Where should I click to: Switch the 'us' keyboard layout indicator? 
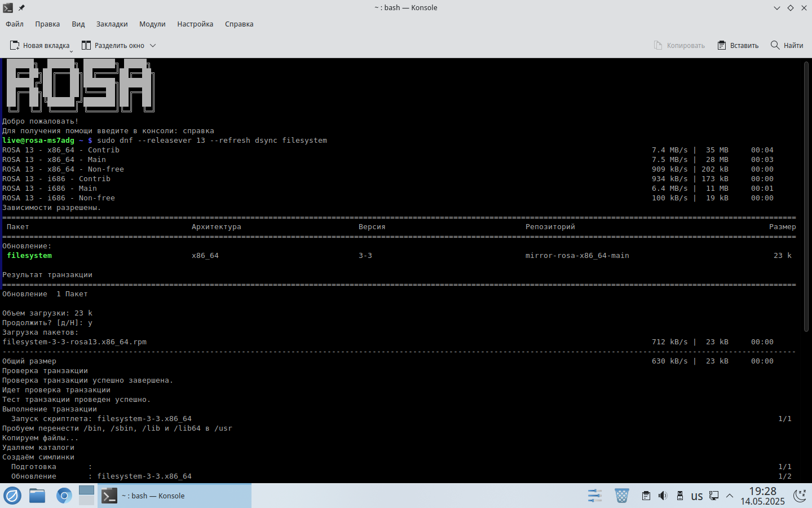[697, 496]
